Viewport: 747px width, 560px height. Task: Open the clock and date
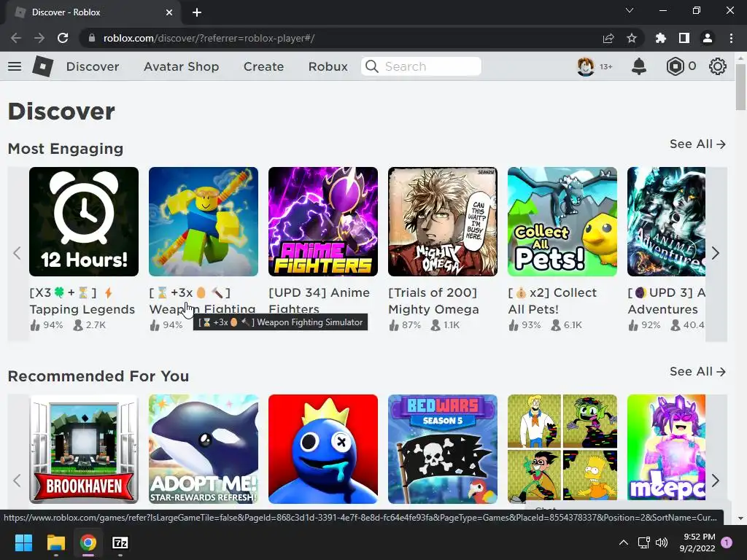[x=697, y=542]
